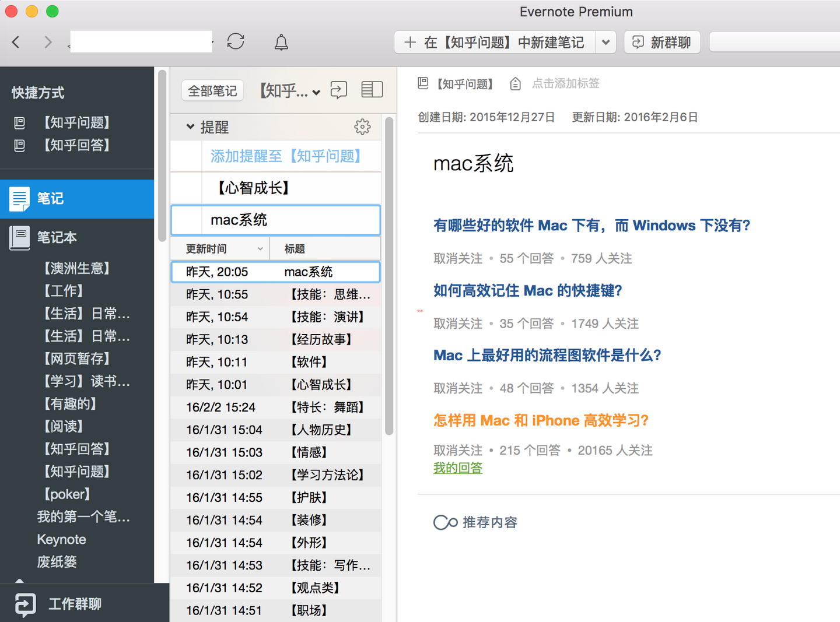This screenshot has width=840, height=622.
Task: Click sidebar vertical scrollbar
Action: [162, 156]
